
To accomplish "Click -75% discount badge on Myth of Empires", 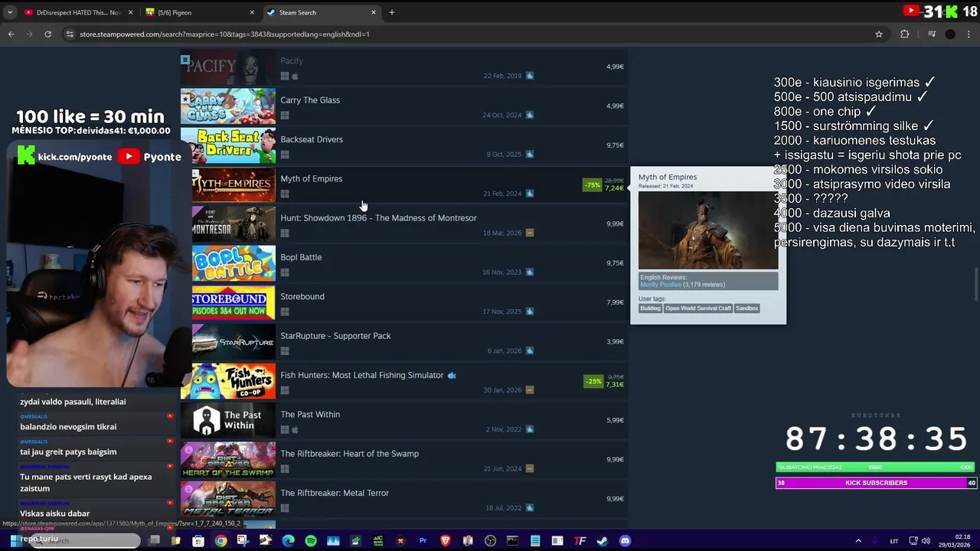I will tap(592, 185).
